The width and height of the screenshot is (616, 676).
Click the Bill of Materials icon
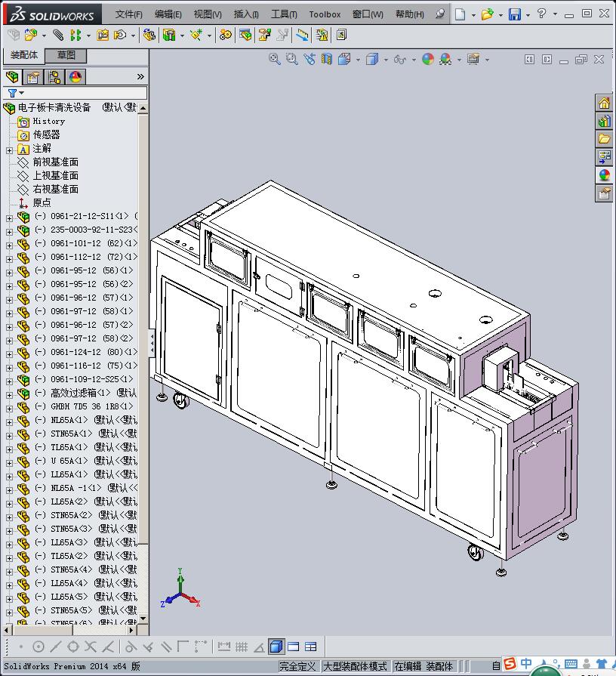pos(245,35)
